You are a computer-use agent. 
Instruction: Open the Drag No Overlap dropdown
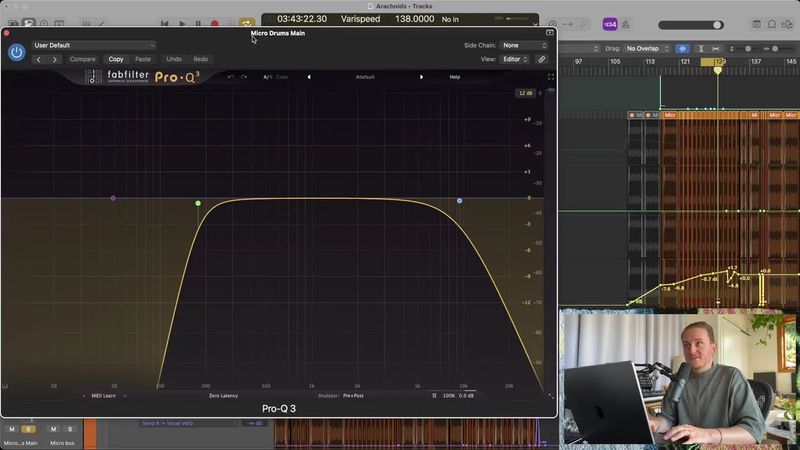647,48
